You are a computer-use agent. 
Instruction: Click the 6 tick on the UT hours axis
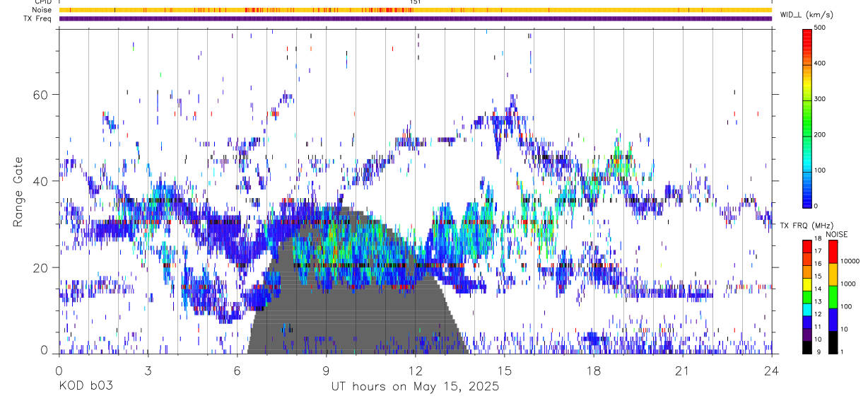coord(237,370)
